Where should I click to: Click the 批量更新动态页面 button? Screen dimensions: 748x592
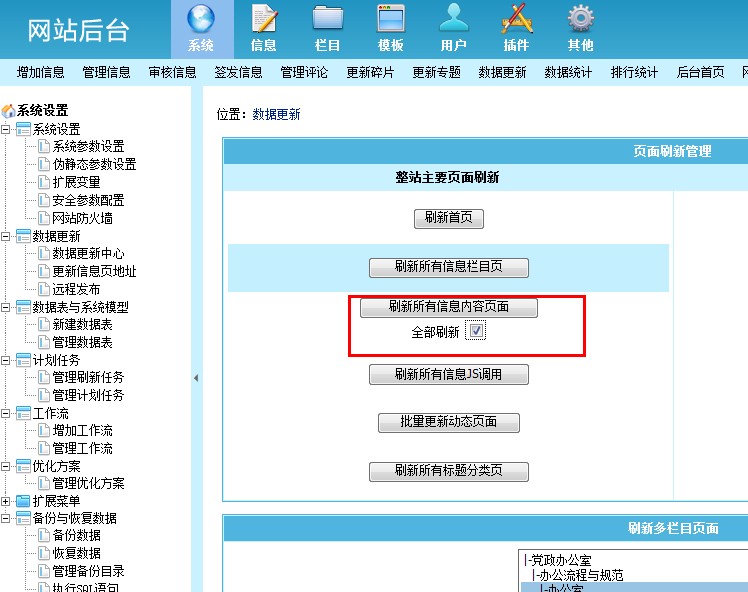click(448, 422)
